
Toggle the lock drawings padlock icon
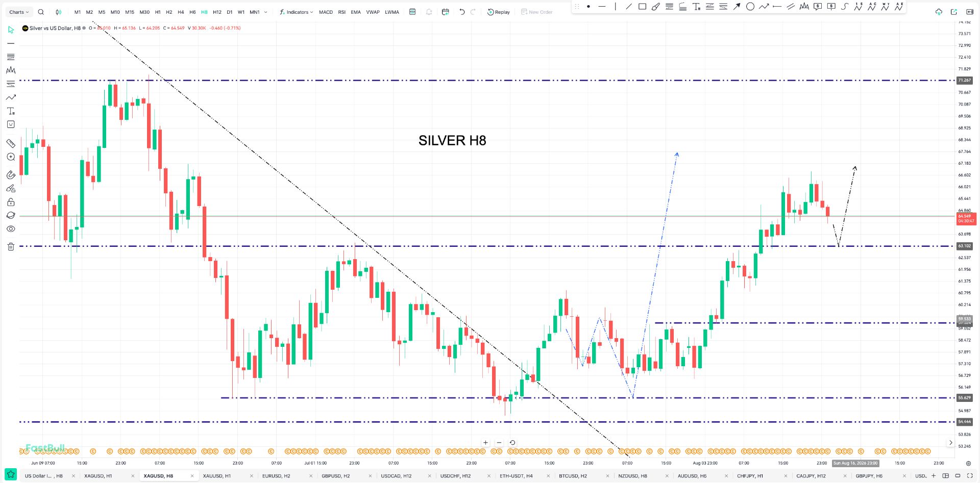click(x=11, y=202)
